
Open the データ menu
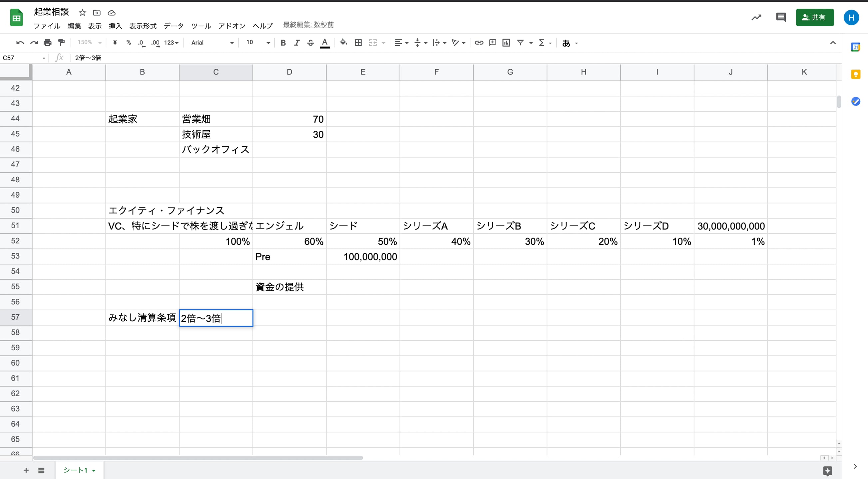(x=174, y=26)
